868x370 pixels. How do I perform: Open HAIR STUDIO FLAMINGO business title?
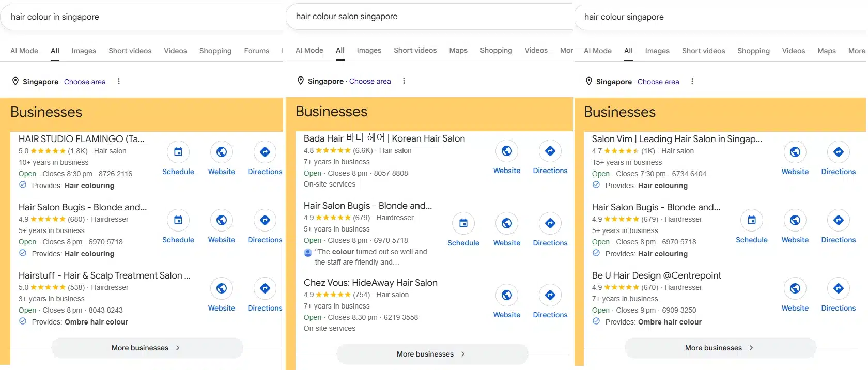click(82, 138)
